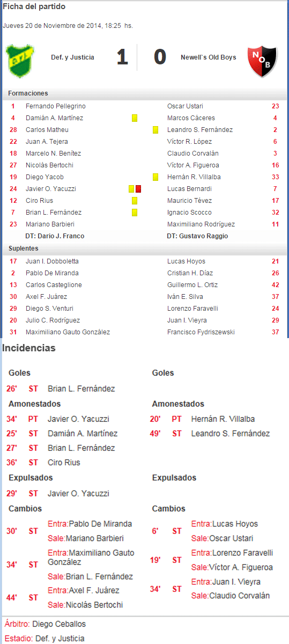289x644 pixels.
Task: Click the Newell's Old Boys shield logo
Action: (x=262, y=62)
